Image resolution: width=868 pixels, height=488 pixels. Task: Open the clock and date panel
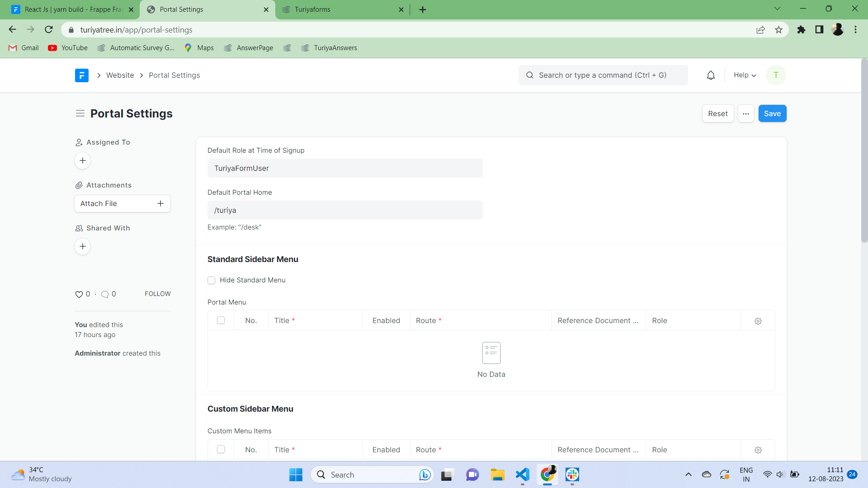(826, 474)
